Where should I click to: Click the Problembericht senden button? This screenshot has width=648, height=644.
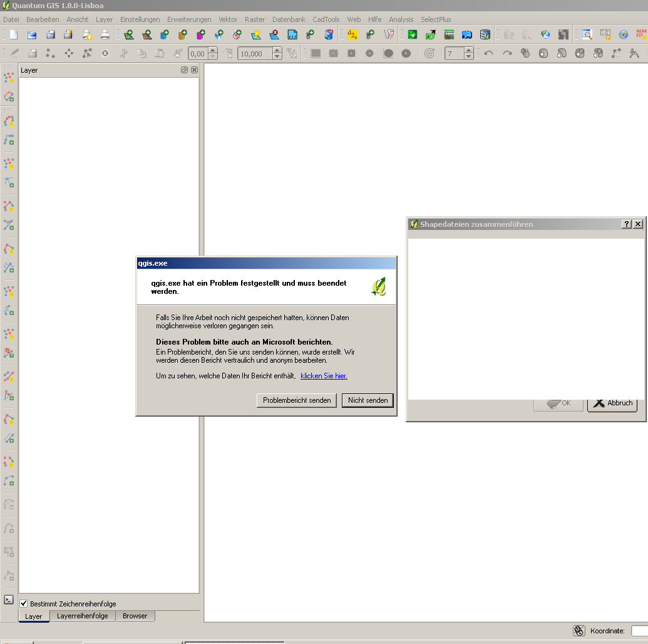coord(297,400)
